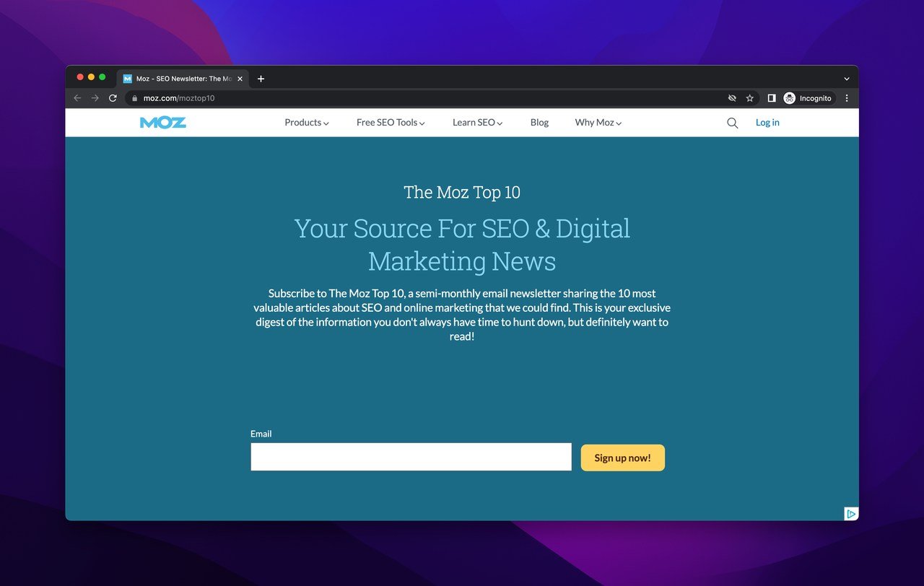Open the site search magnifier icon

point(732,123)
